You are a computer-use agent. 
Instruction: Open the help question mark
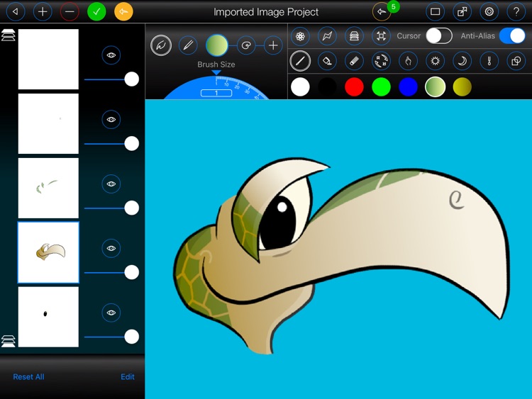tap(516, 12)
